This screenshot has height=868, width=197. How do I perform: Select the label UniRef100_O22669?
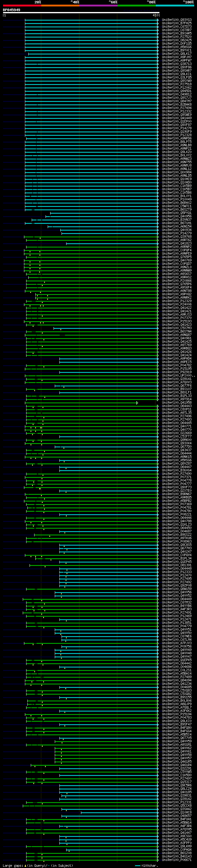point(177,433)
